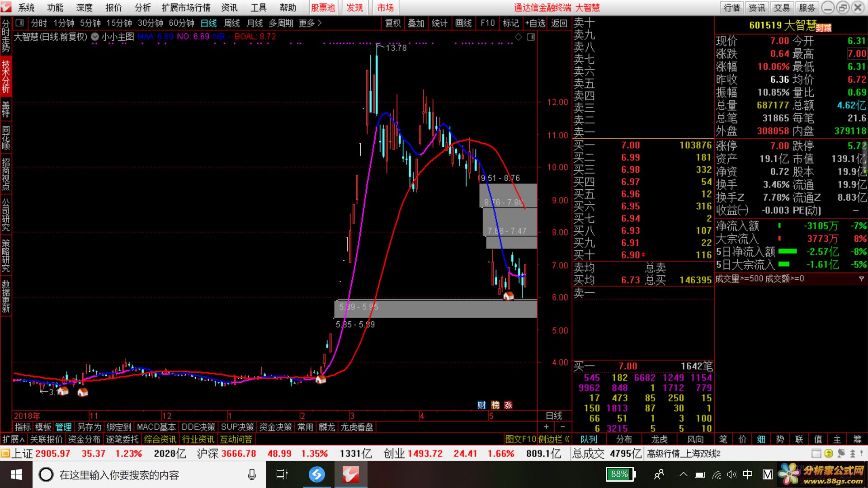Expand 更多 periods chevron
The width and height of the screenshot is (868, 488).
coord(310,23)
